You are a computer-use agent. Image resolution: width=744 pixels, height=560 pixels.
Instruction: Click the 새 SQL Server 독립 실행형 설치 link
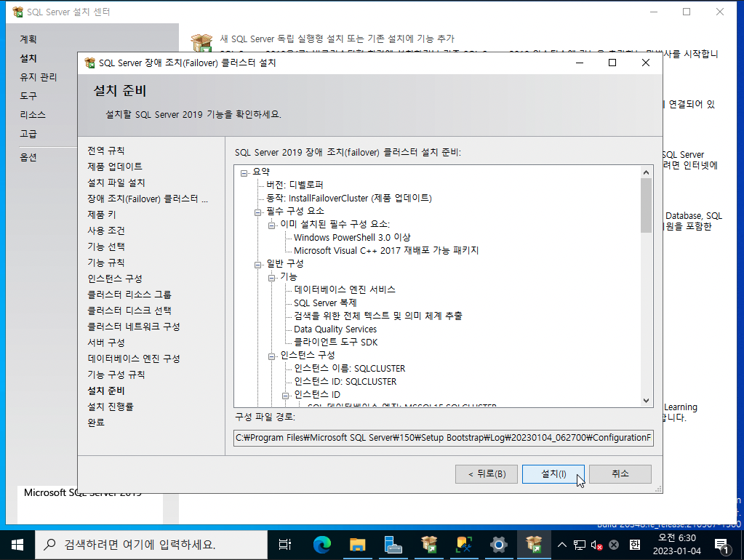[337, 39]
